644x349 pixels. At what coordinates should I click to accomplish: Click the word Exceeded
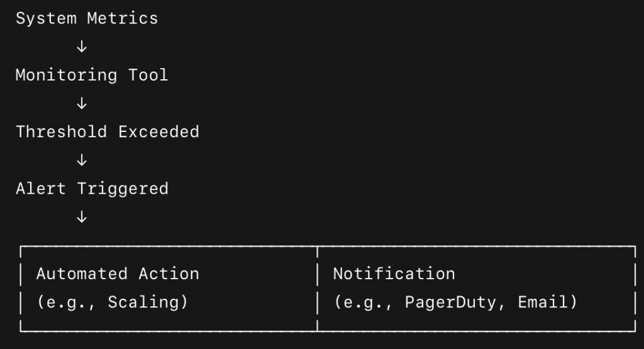pyautogui.click(x=158, y=132)
